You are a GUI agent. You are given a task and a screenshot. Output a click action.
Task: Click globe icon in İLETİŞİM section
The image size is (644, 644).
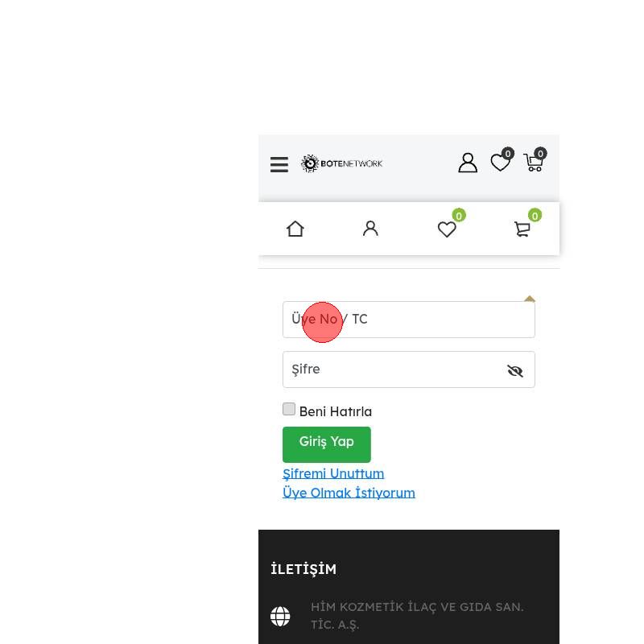(280, 616)
